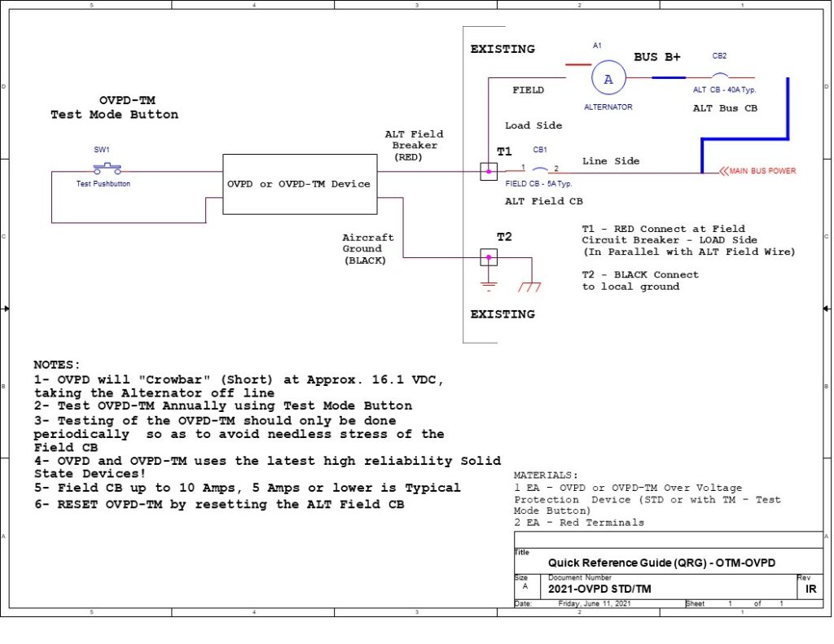This screenshot has height=644, width=834.
Task: Select the red chassis ground symbol
Action: pos(531,285)
